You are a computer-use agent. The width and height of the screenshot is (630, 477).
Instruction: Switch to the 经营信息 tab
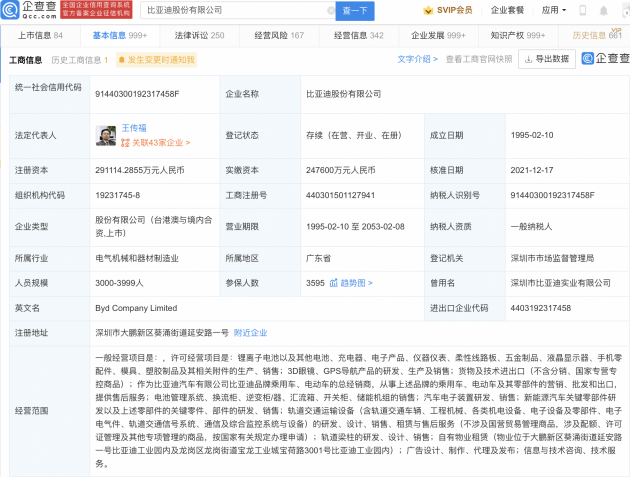point(358,35)
